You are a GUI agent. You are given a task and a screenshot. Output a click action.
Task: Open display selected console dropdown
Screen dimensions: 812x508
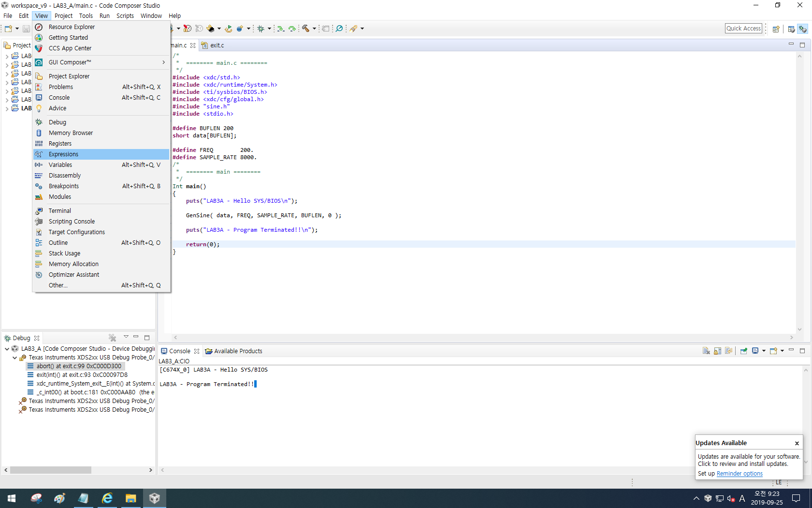point(764,351)
